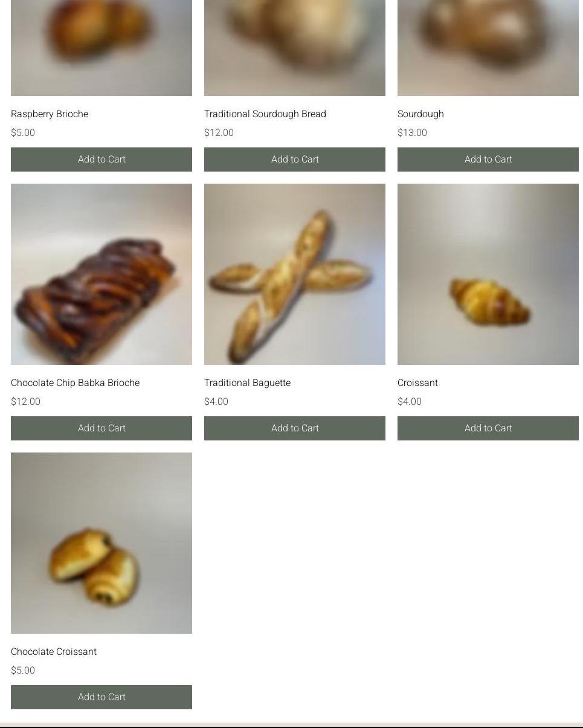Add Sourdough to cart
Image resolution: width=583 pixels, height=728 pixels.
pyautogui.click(x=488, y=159)
